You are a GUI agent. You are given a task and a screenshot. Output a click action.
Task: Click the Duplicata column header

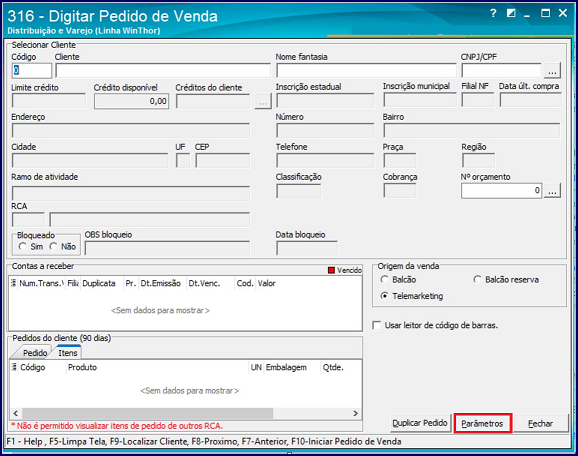click(102, 283)
